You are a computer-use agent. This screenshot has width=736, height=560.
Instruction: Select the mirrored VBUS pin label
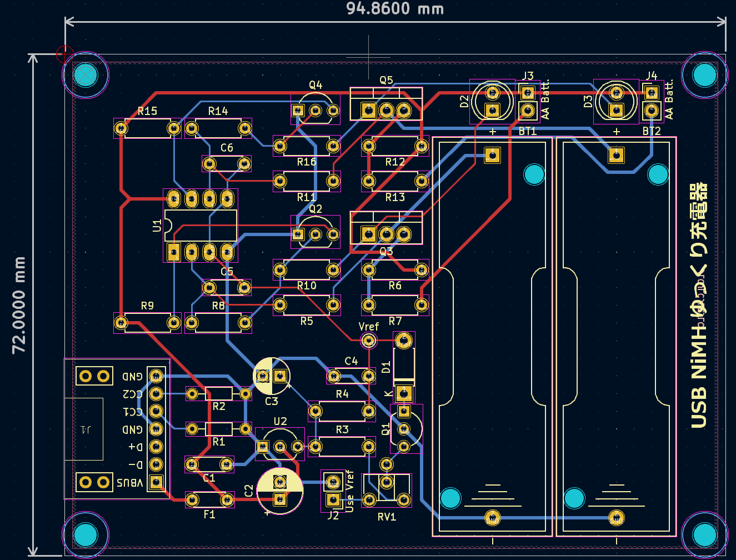tap(129, 483)
